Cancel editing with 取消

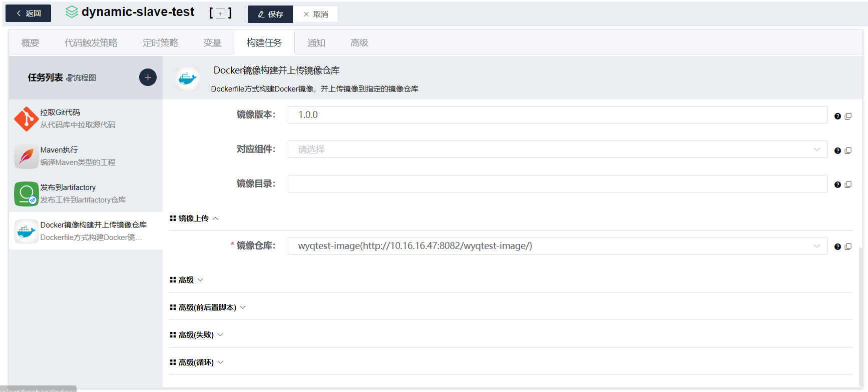click(x=316, y=14)
